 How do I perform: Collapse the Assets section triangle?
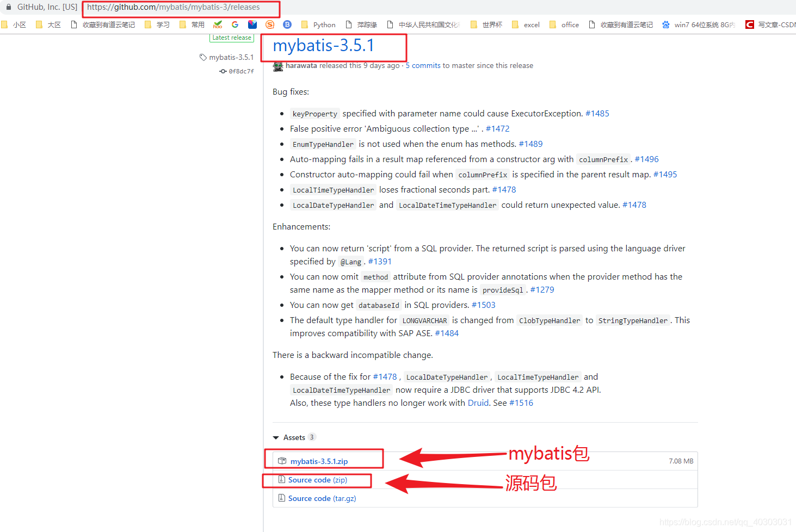tap(276, 437)
